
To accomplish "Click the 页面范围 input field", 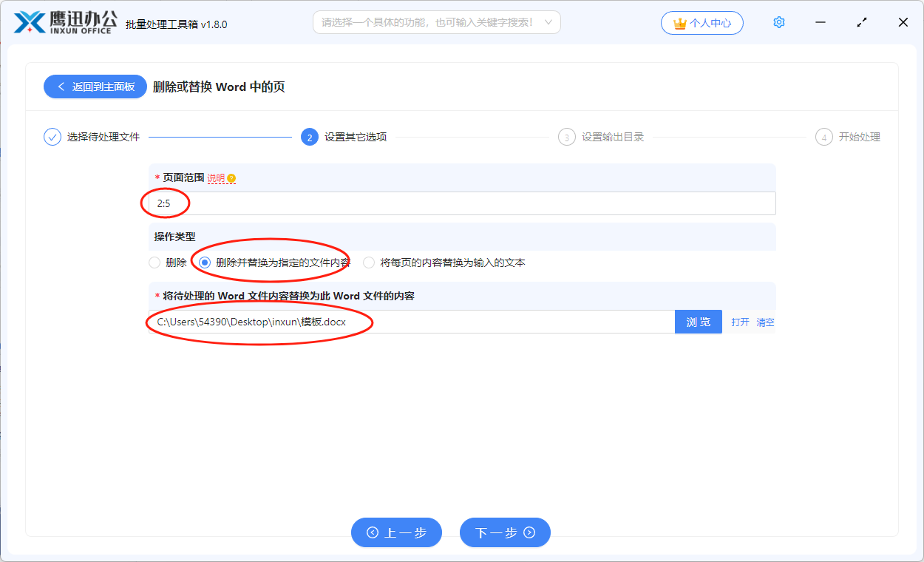I will click(462, 203).
